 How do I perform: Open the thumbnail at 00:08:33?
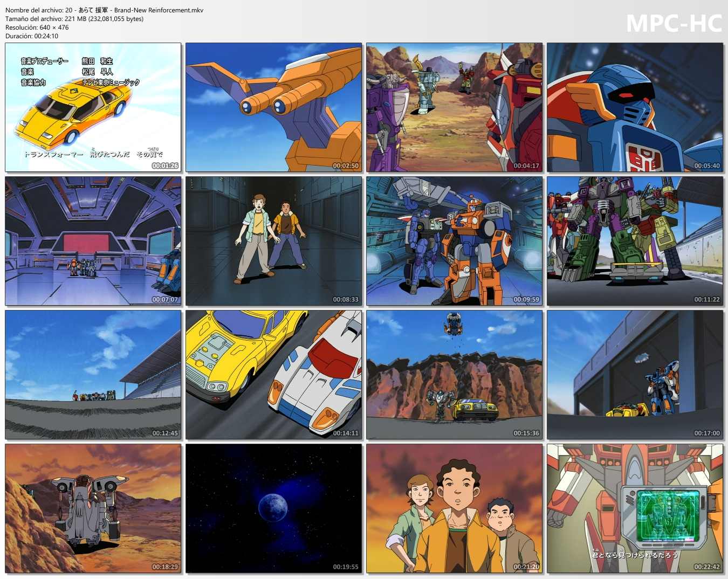[273, 241]
